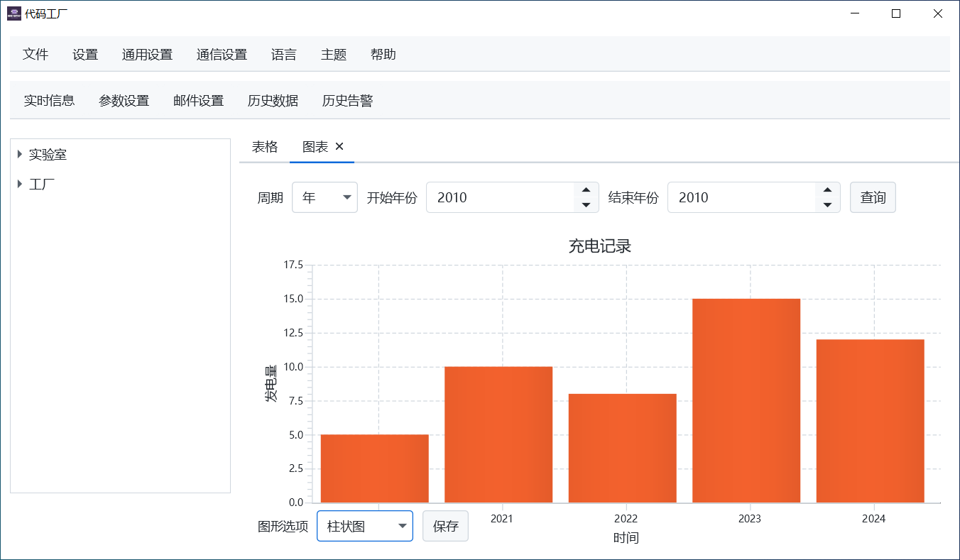Screen dimensions: 960x560
Task: Click the 保存 button
Action: [x=445, y=526]
